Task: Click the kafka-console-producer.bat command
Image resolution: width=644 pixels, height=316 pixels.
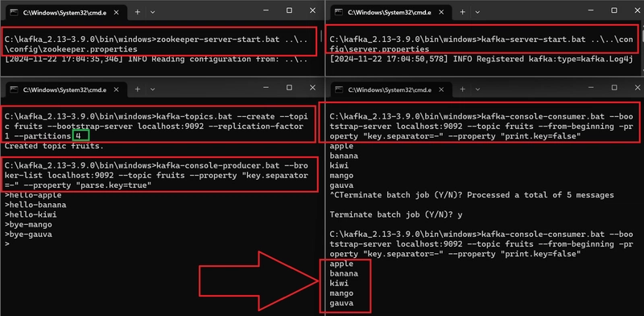Action: (x=156, y=175)
